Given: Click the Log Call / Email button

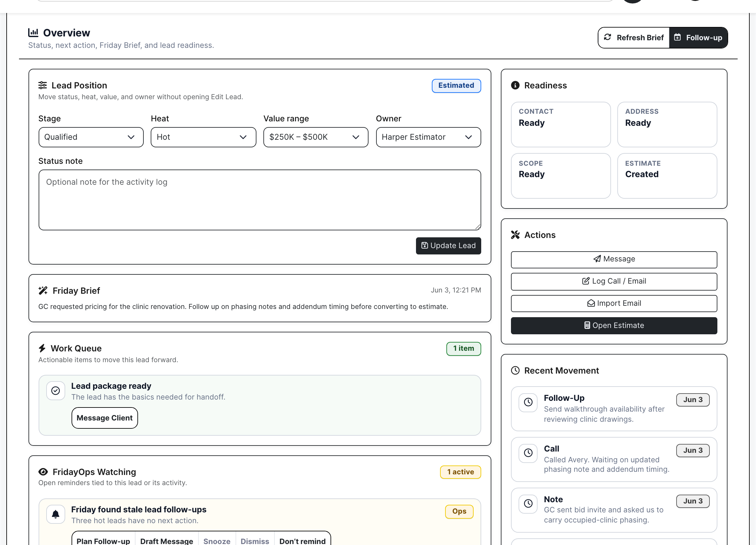Looking at the screenshot, I should pyautogui.click(x=614, y=281).
